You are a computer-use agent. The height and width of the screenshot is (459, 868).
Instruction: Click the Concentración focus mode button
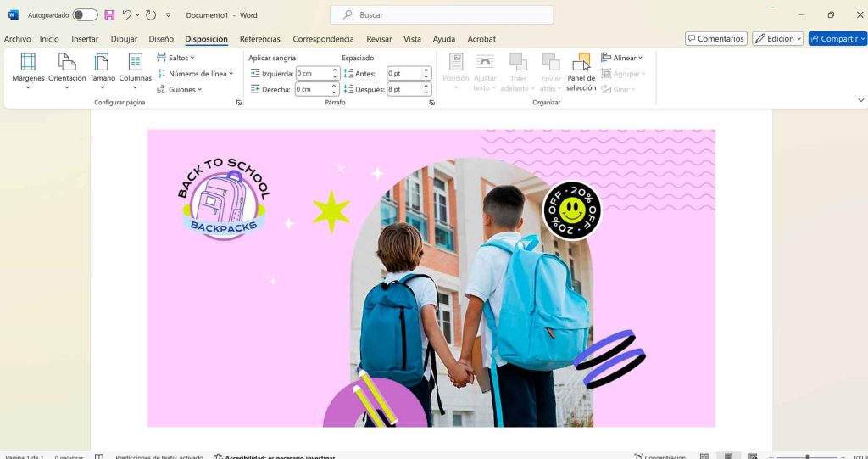[659, 456]
